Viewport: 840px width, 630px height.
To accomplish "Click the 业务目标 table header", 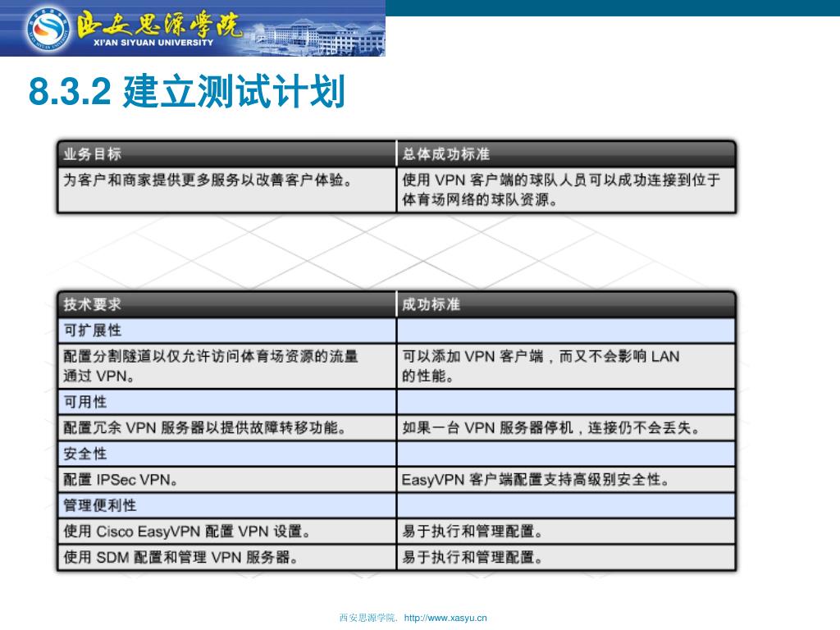I will click(227, 154).
